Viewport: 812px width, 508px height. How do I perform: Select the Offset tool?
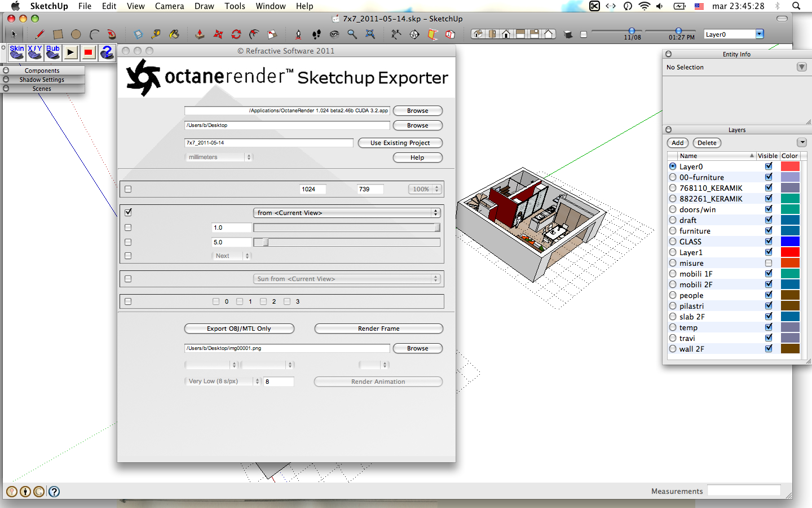coord(254,34)
